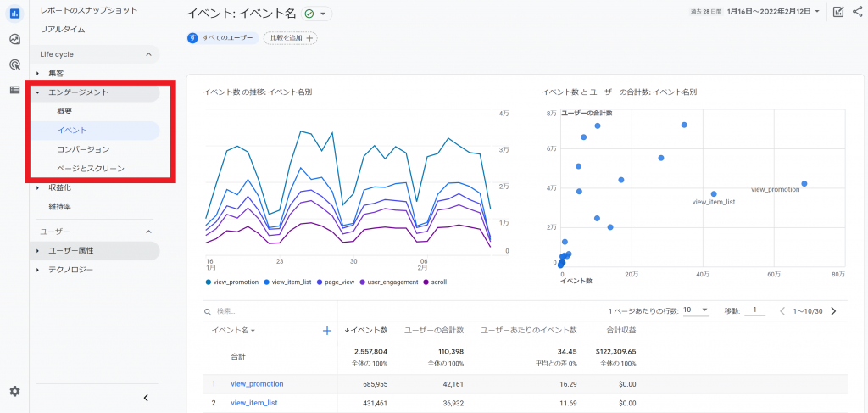868x413 pixels.
Task: Open the イベント名 dimension dropdown
Action: 233,331
